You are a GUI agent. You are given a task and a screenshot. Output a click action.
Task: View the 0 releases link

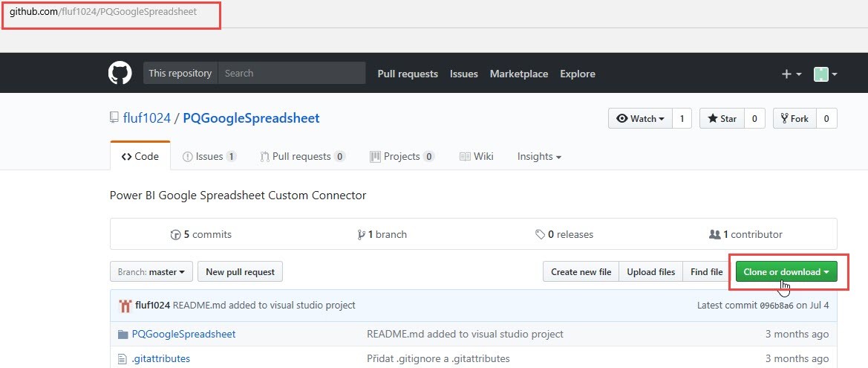(564, 235)
